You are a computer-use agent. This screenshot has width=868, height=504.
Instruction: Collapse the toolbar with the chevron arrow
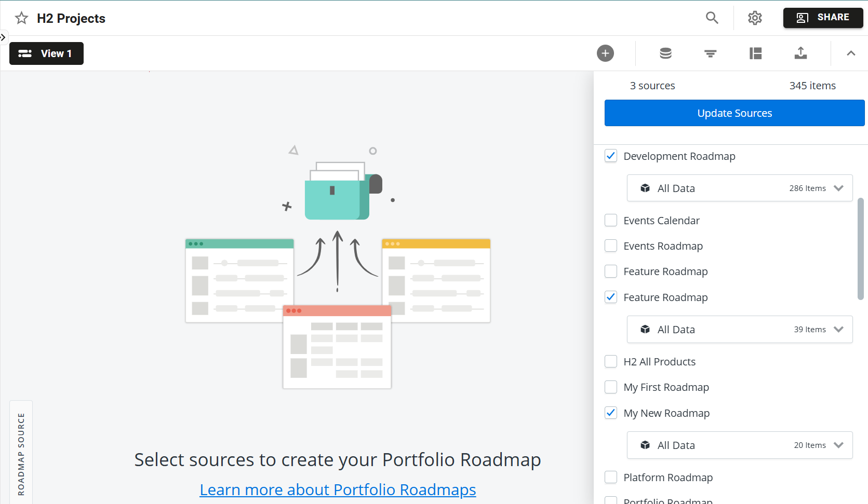point(851,53)
